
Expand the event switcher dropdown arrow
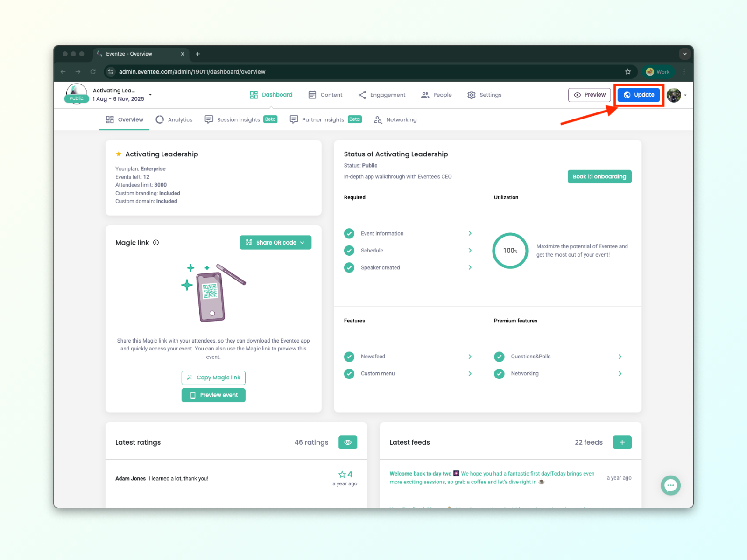(150, 95)
